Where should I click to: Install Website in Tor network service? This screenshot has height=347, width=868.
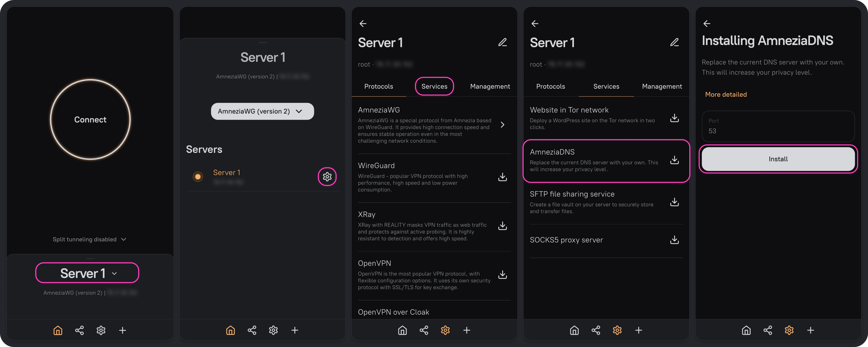pos(674,118)
